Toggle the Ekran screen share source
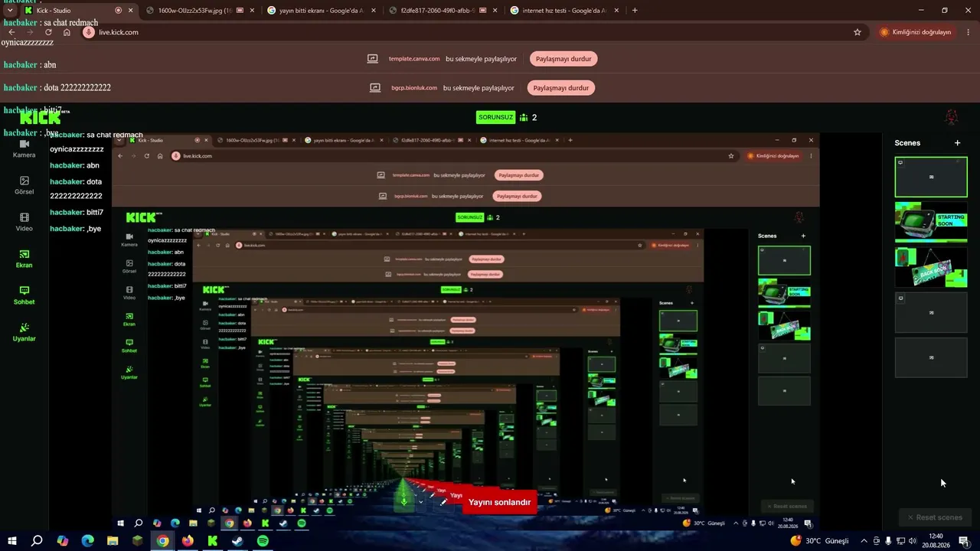Image resolution: width=980 pixels, height=551 pixels. 24,259
